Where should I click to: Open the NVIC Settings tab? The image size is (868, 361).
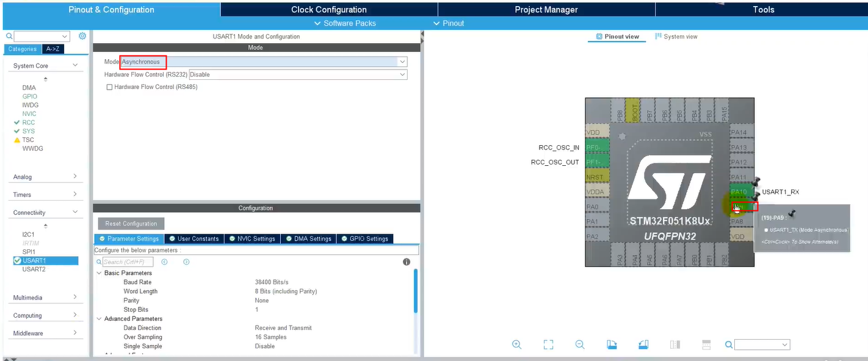pos(252,238)
